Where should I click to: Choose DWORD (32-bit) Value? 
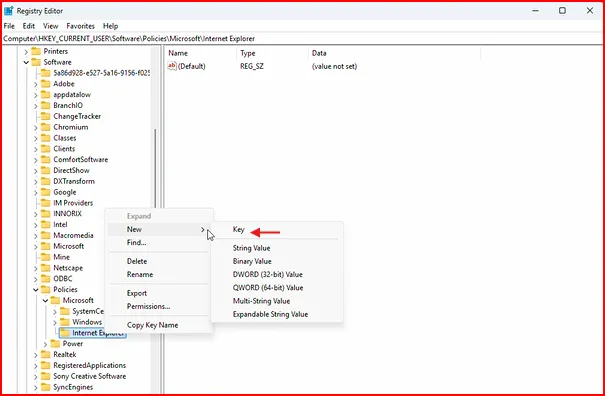pyautogui.click(x=267, y=274)
